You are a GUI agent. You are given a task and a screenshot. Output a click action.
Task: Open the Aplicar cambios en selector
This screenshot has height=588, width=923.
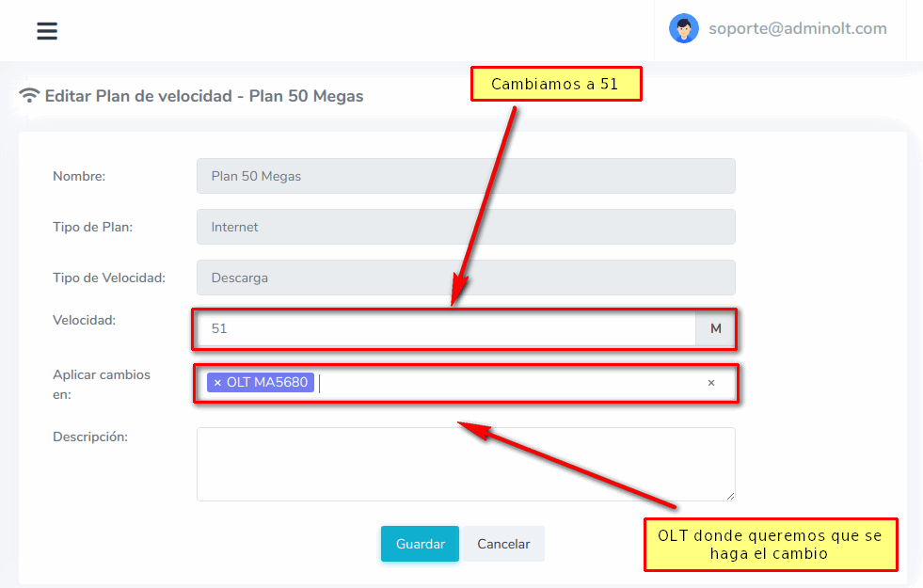coord(508,383)
